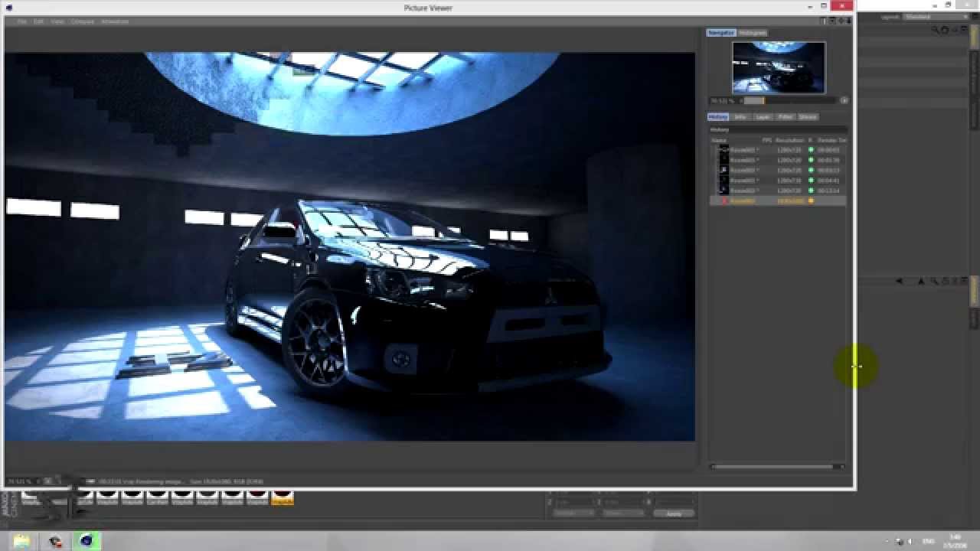The width and height of the screenshot is (980, 551).
Task: Click the Render Time column header
Action: coord(832,140)
